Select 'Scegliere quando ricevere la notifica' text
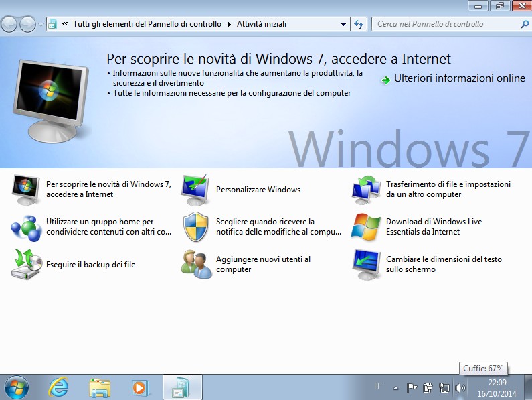 tap(278, 226)
